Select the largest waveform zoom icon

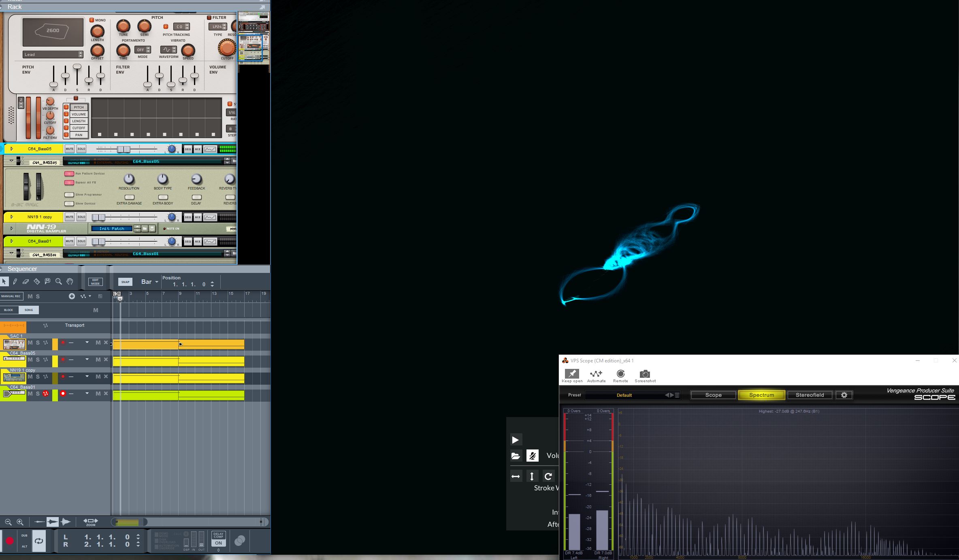[65, 522]
